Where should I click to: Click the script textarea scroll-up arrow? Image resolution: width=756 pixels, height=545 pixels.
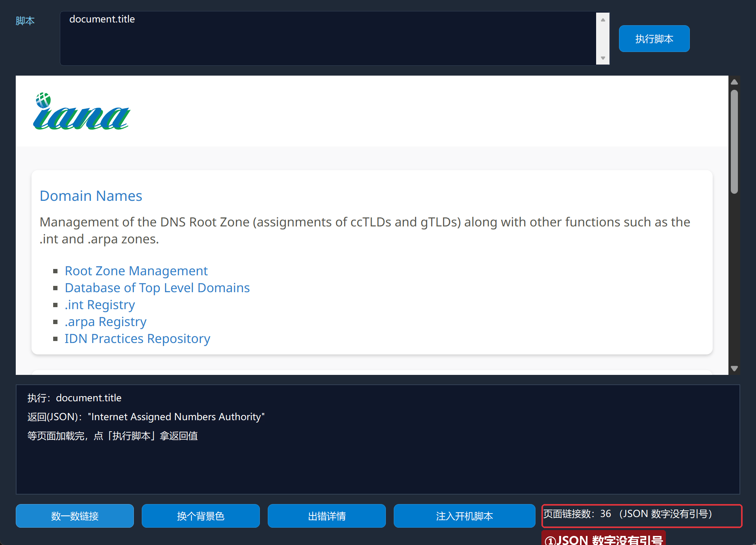tap(603, 19)
